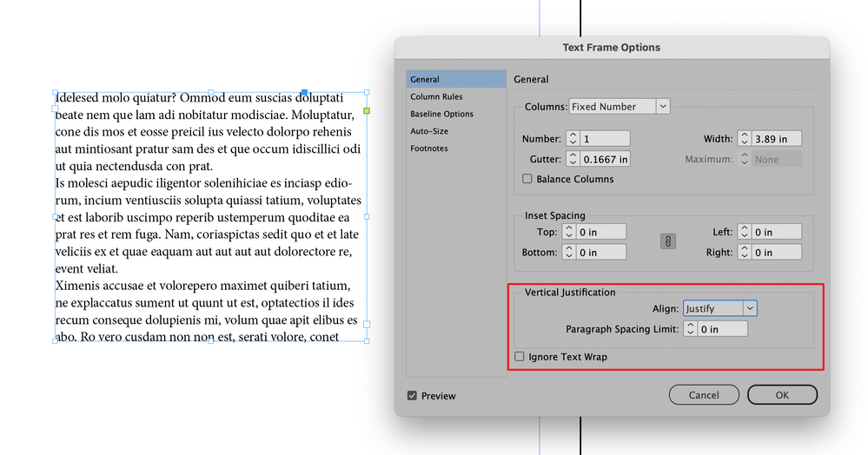This screenshot has height=455, width=868.
Task: Click the inset Left value field
Action: click(777, 231)
